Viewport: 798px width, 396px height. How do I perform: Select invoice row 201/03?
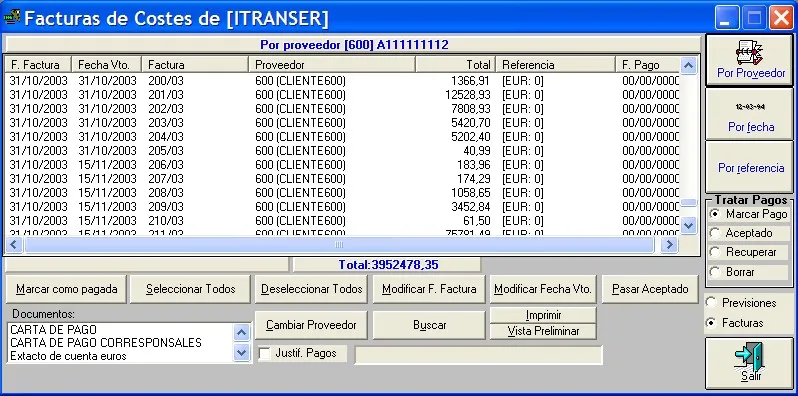click(343, 95)
